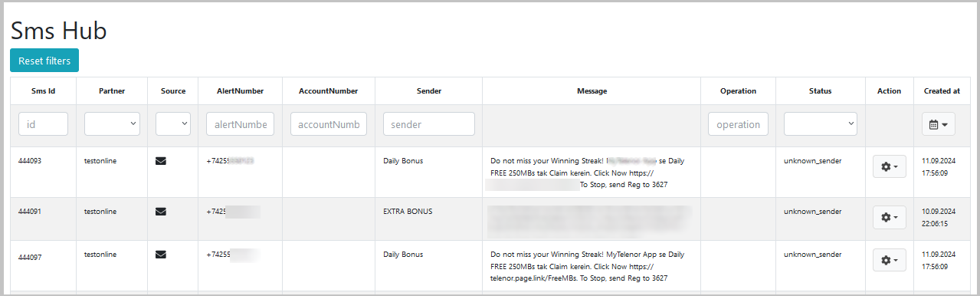
Task: Click the Reset filters button
Action: [x=44, y=61]
